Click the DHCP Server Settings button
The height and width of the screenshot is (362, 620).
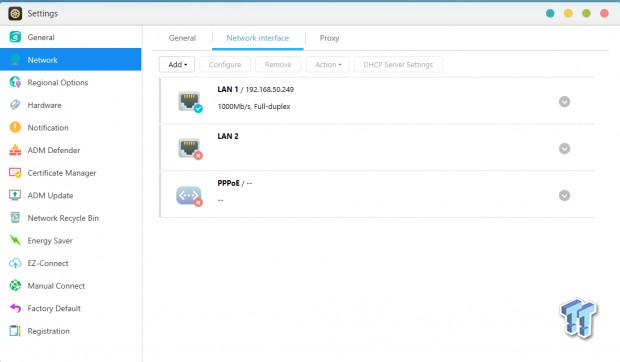coord(398,64)
